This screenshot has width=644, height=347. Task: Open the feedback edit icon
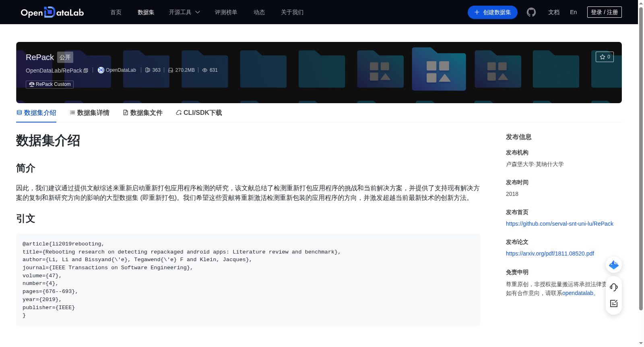pos(614,303)
